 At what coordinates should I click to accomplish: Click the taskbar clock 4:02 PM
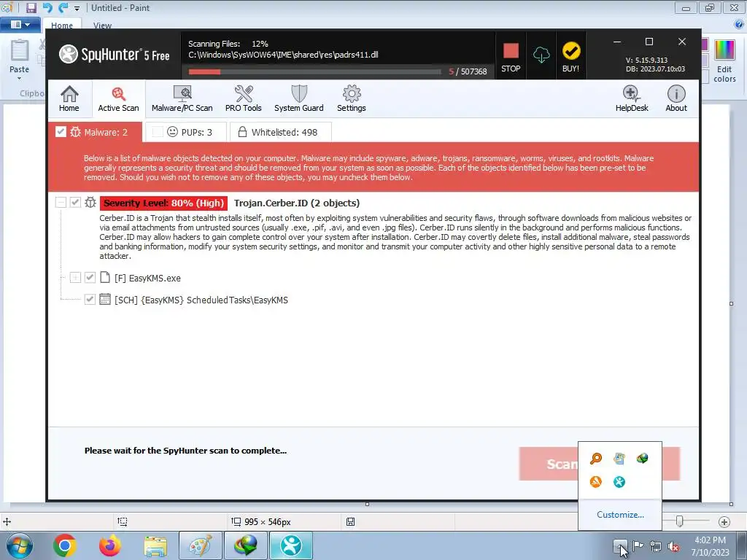(710, 540)
